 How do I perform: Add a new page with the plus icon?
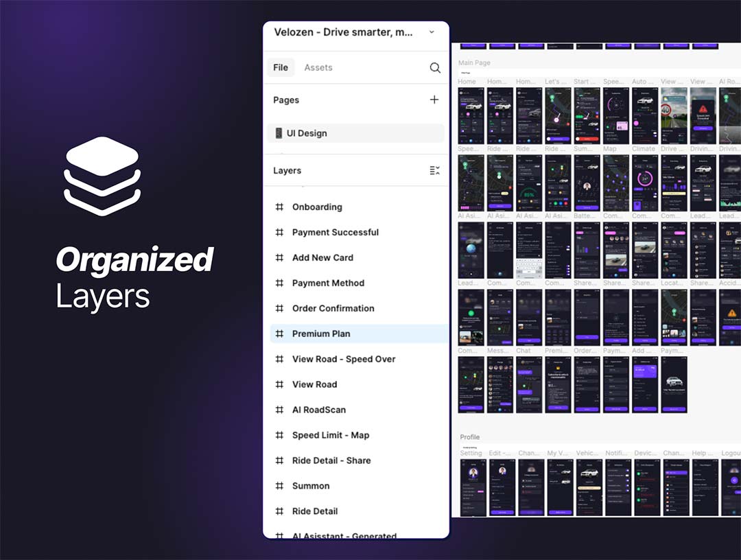coord(434,100)
